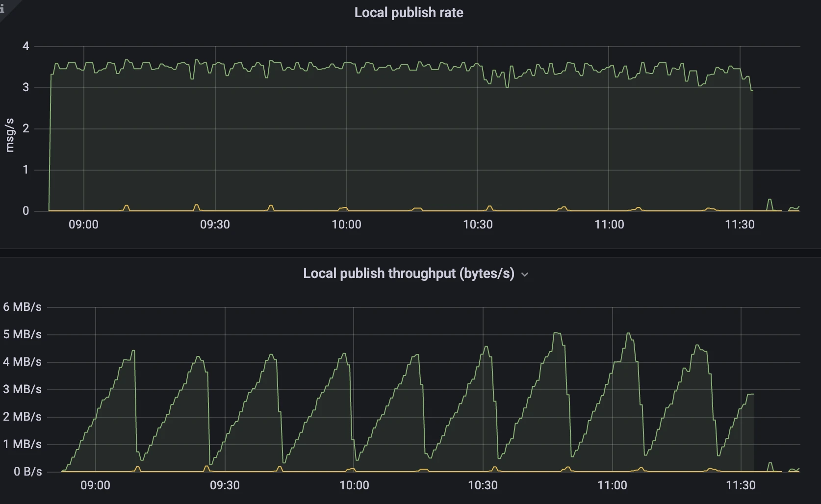The image size is (821, 504).
Task: Click the 10:30 label on the publish rate x-axis
Action: pos(478,225)
